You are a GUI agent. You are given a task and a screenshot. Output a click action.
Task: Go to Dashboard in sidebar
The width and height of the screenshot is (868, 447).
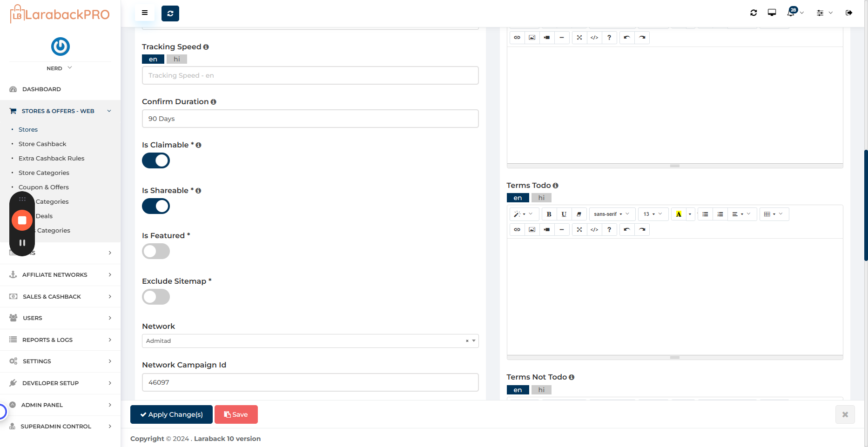point(41,89)
